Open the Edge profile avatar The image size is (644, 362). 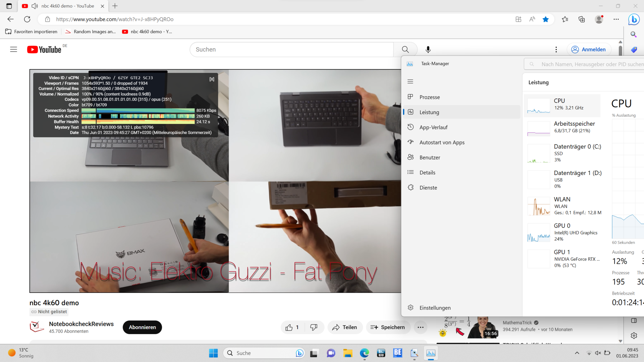(599, 19)
